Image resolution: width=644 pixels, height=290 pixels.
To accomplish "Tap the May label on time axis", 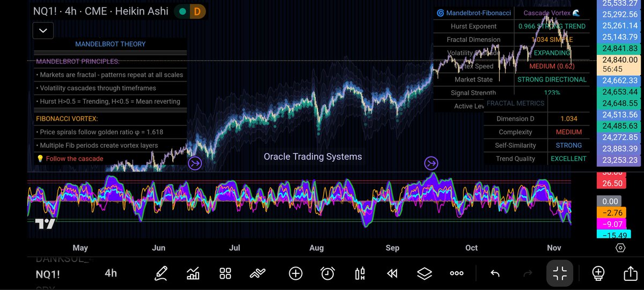I will point(80,248).
